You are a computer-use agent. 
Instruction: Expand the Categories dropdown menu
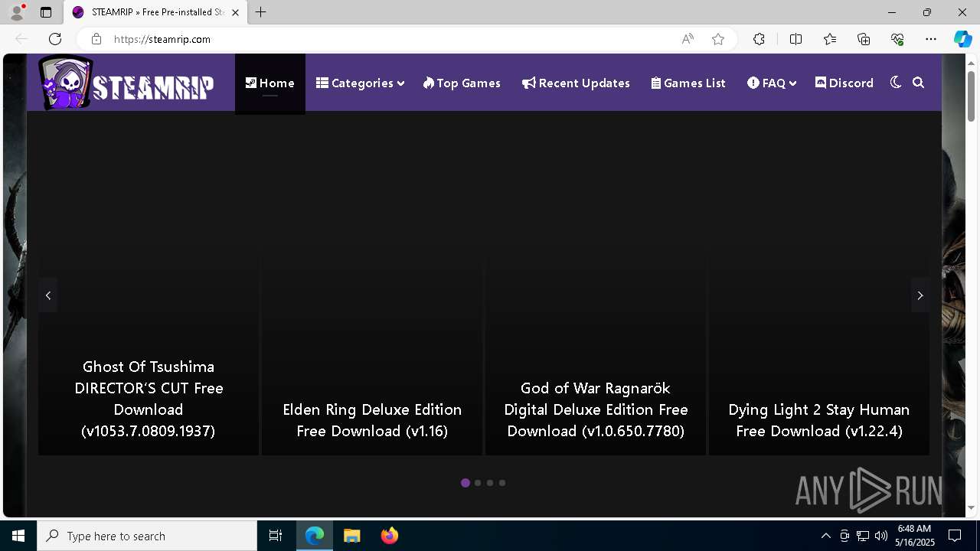[x=360, y=83]
